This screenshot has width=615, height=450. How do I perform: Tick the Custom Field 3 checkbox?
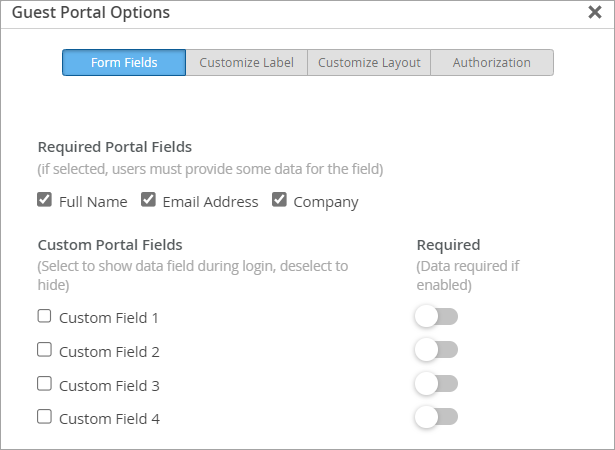coord(45,383)
